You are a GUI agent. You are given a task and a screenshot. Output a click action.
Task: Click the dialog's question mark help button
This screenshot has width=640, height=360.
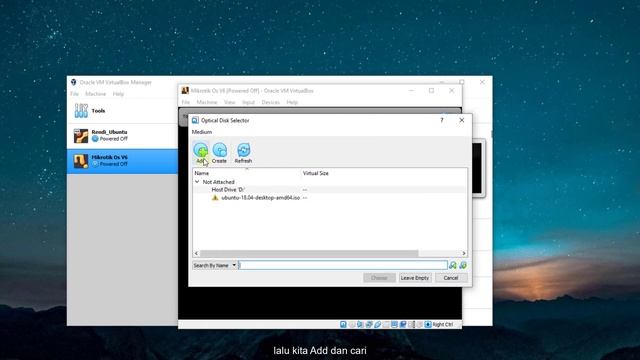[442, 120]
